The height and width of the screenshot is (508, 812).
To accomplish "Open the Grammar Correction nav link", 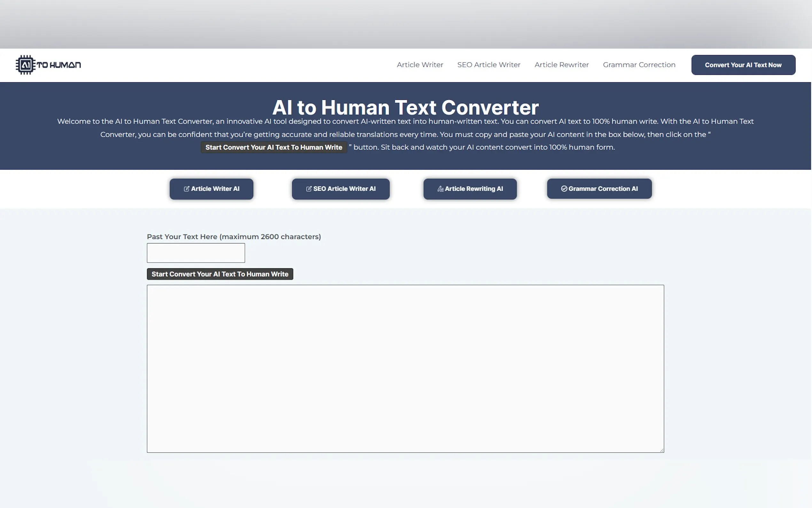I will point(639,65).
